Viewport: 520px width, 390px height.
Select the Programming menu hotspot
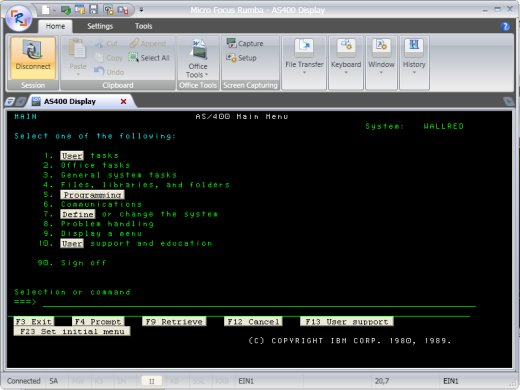coord(92,195)
